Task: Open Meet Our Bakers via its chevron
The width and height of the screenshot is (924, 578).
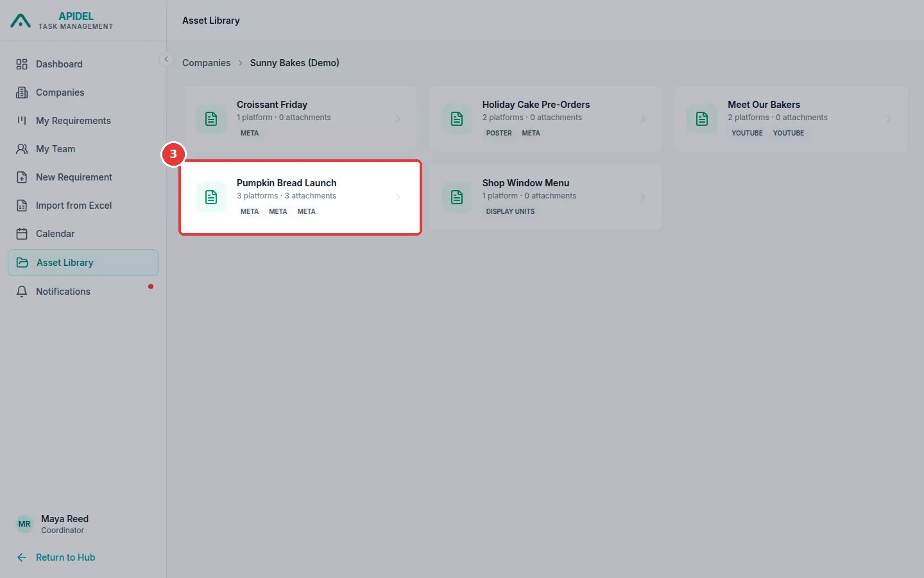Action: click(889, 119)
